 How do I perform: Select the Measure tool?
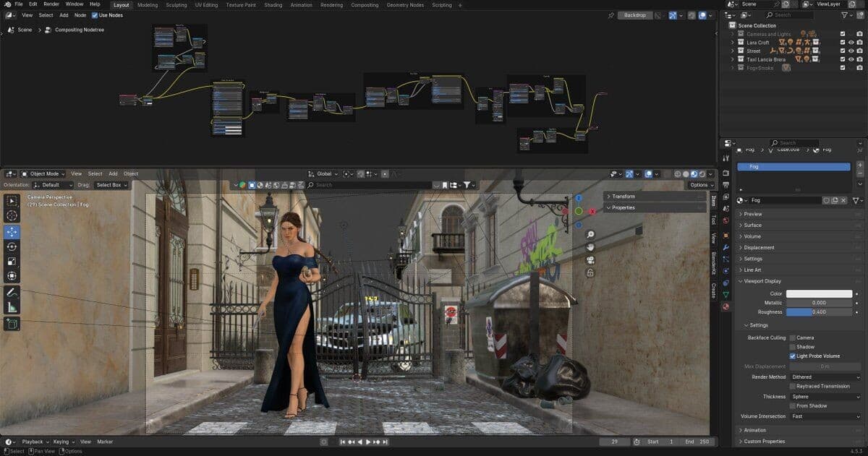tap(12, 307)
